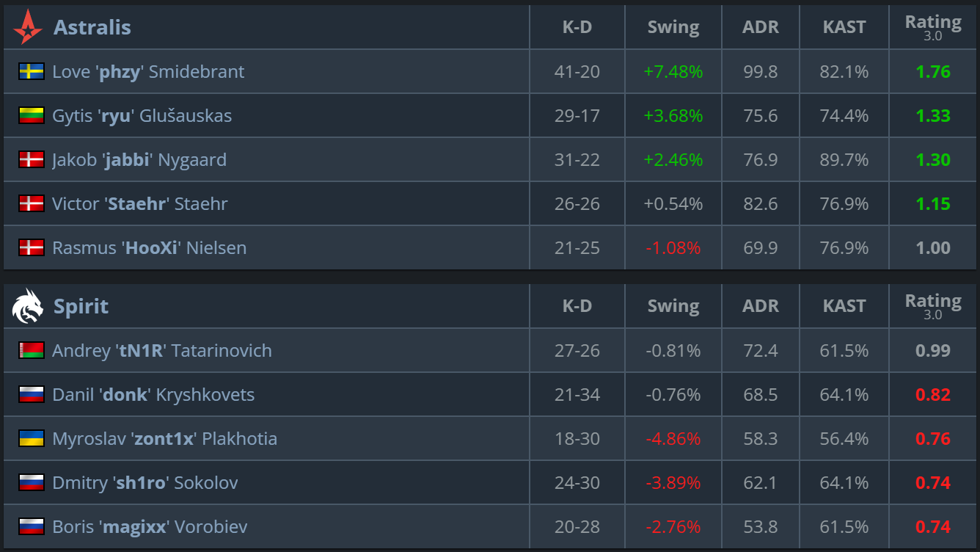Screen dimensions: 980x552
Task: Click the Spirit dragon logo
Action: click(28, 306)
